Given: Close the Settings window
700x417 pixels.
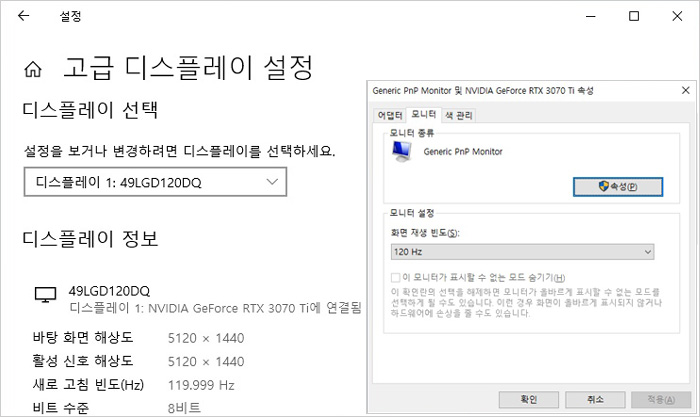Looking at the screenshot, I should pyautogui.click(x=678, y=17).
